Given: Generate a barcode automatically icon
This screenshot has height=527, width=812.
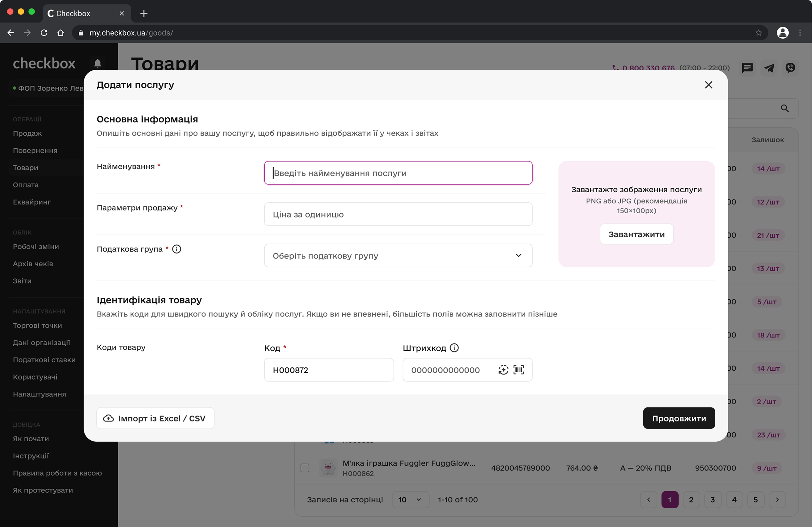Looking at the screenshot, I should (503, 370).
